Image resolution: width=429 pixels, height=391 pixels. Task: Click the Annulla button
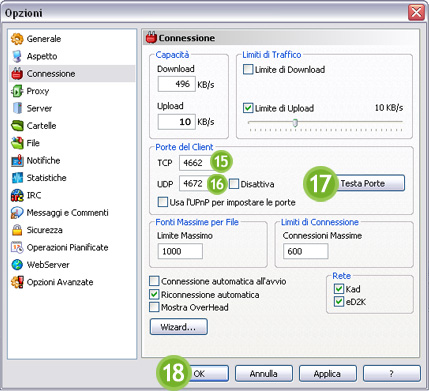pos(264,374)
